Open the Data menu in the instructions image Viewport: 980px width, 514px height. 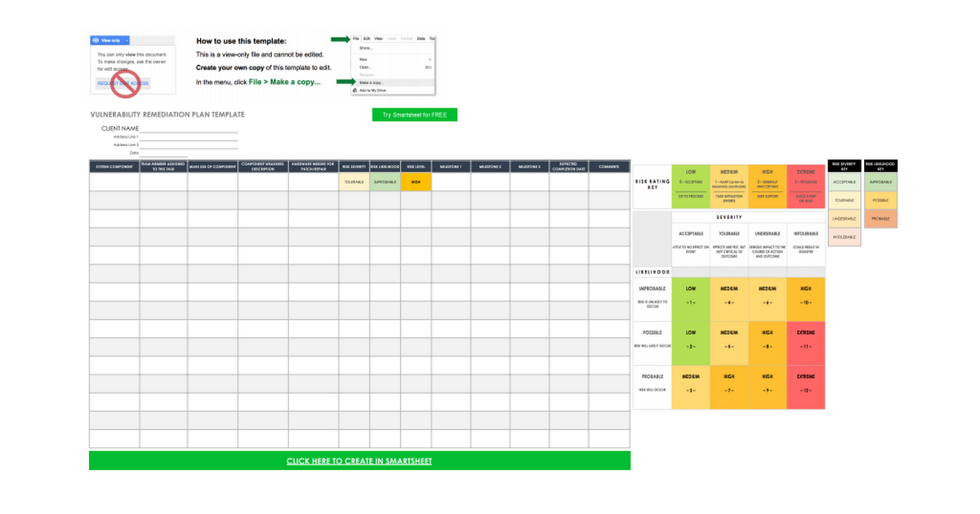coord(421,38)
